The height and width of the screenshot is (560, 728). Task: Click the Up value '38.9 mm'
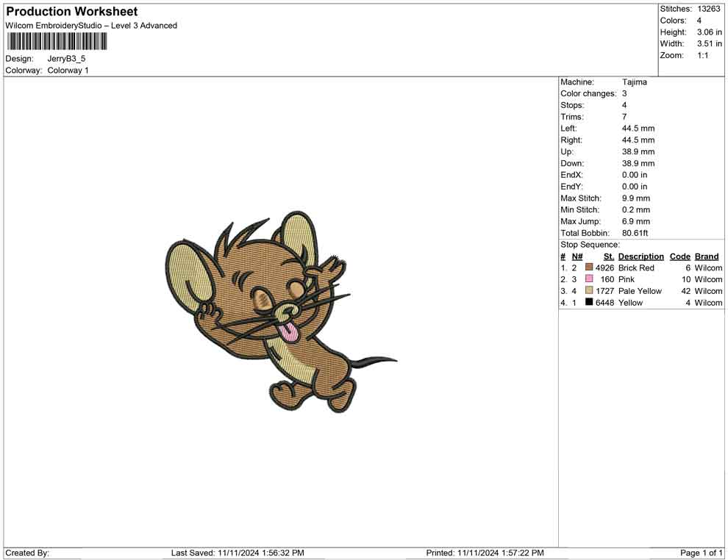[638, 151]
